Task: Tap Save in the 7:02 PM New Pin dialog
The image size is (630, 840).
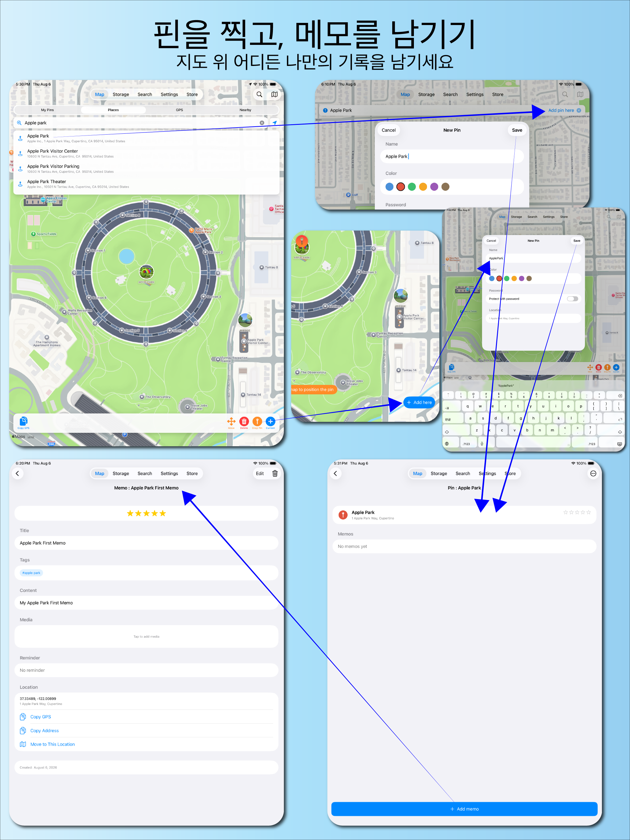Action: 577,241
